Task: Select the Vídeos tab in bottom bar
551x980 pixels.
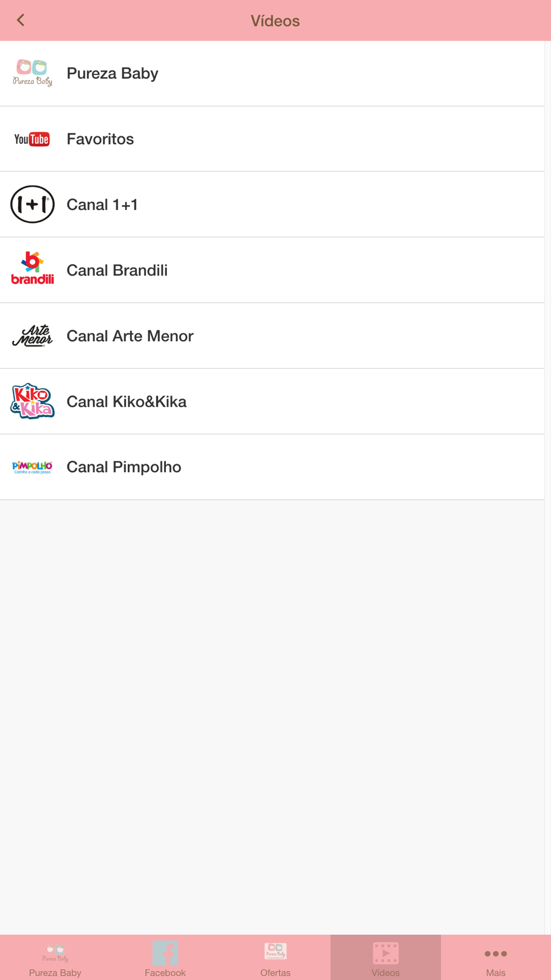Action: tap(386, 957)
